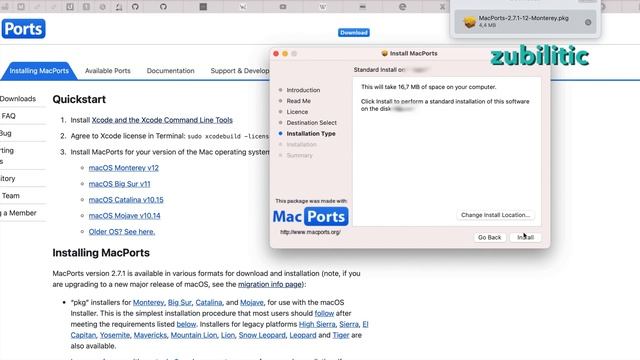Close the Install MacPorts window with the red button
640x360 pixels.
276,53
